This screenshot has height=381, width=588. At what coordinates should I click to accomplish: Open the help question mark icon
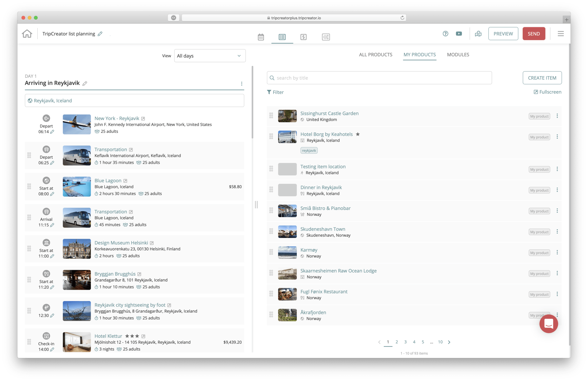445,34
